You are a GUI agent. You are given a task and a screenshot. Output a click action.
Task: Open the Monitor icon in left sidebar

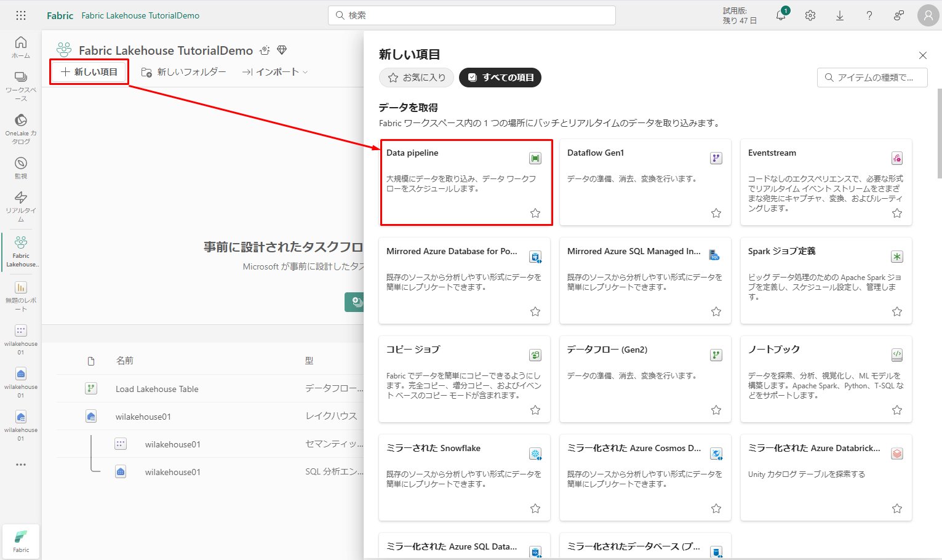[21, 167]
